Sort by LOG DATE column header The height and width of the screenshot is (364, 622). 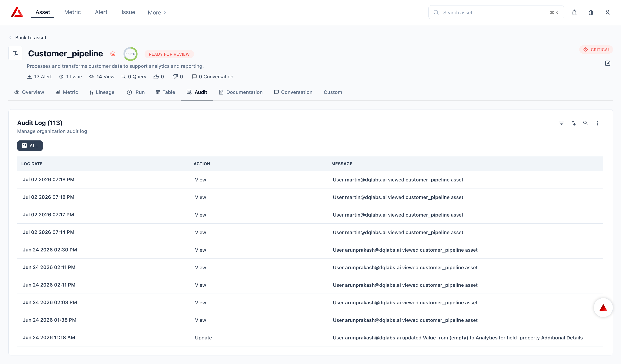tap(32, 164)
